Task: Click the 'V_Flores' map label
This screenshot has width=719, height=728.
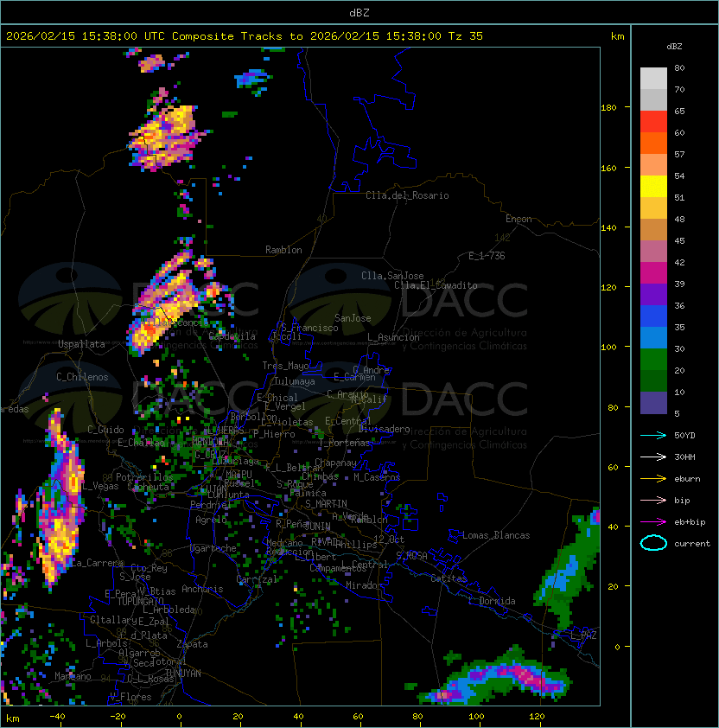Action: pos(130,697)
